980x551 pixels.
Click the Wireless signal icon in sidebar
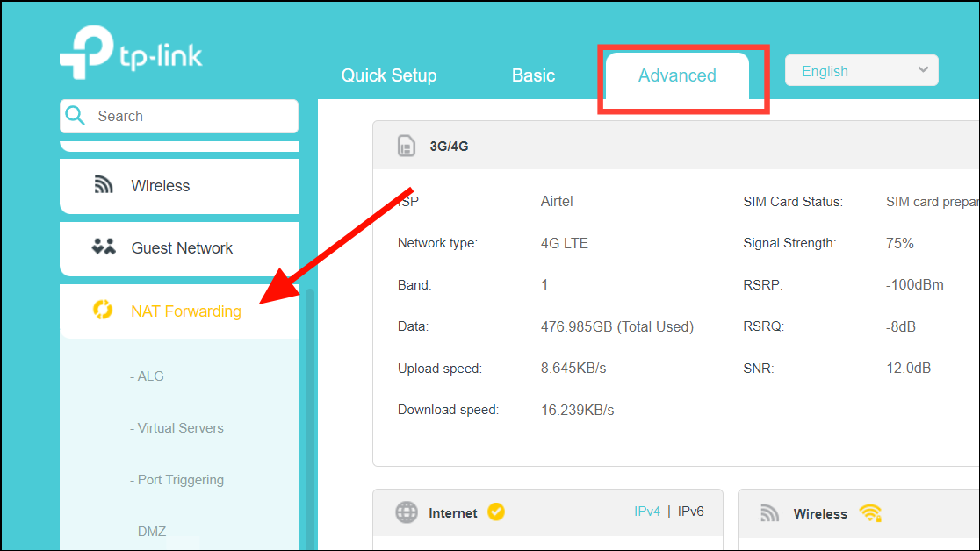(103, 185)
